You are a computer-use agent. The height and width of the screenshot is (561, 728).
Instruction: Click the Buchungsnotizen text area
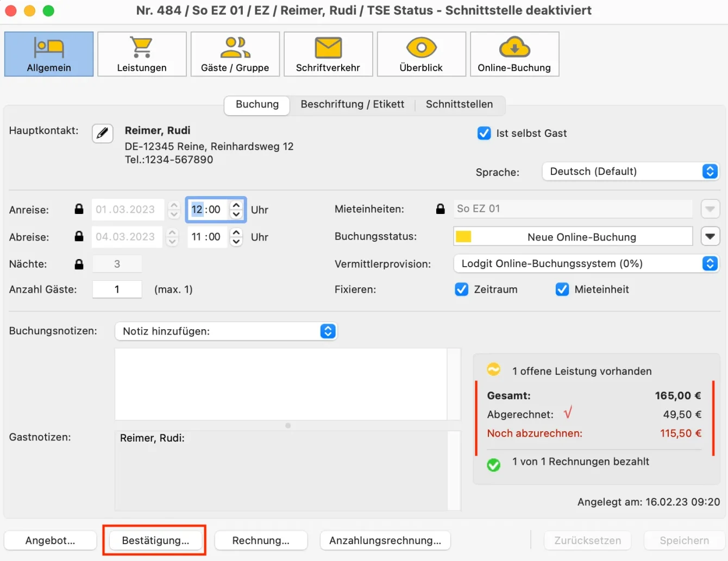pyautogui.click(x=280, y=384)
